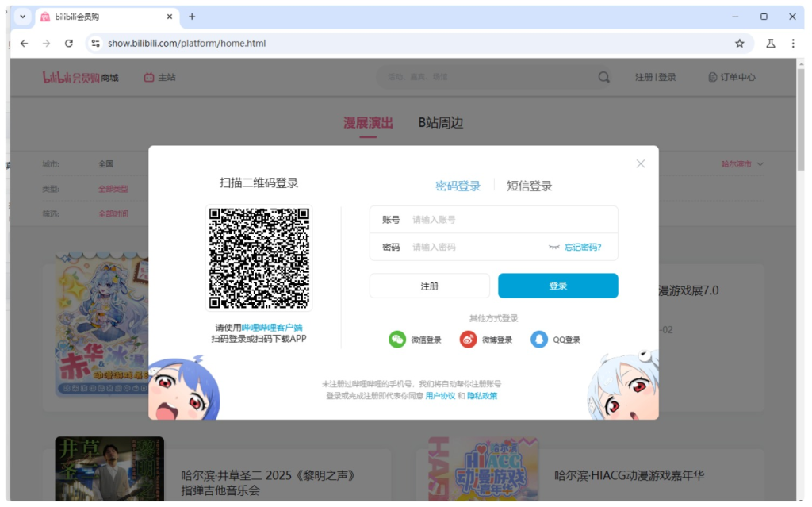Expand the 哈尔滨市 city dropdown
This screenshot has width=812, height=507.
coord(742,163)
